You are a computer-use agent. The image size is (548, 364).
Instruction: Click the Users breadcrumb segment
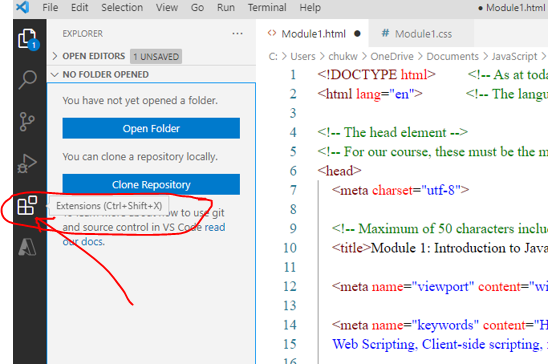point(303,56)
